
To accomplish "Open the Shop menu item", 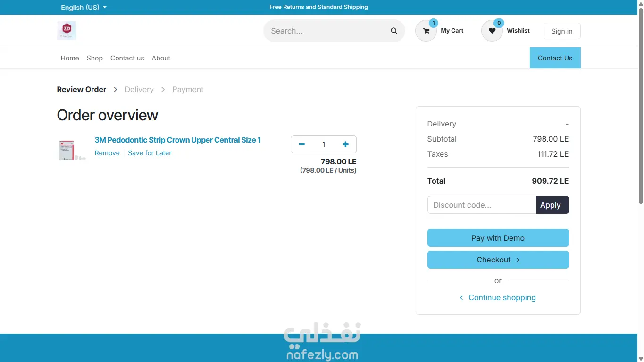I will point(95,58).
